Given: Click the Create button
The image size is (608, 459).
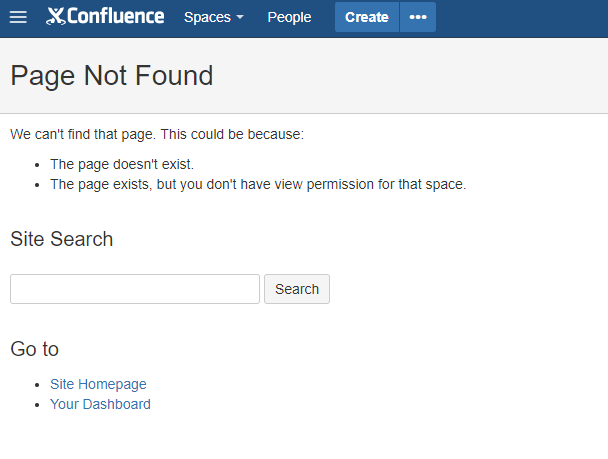Looking at the screenshot, I should (367, 17).
